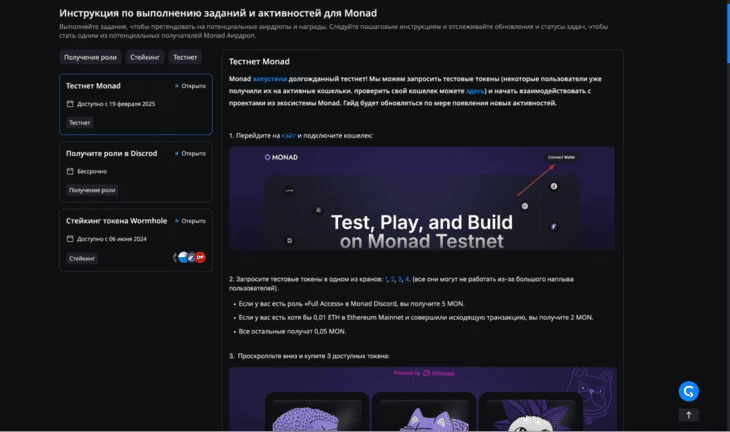The height and width of the screenshot is (432, 730).
Task: Open the сайт link in step 1
Action: click(289, 136)
